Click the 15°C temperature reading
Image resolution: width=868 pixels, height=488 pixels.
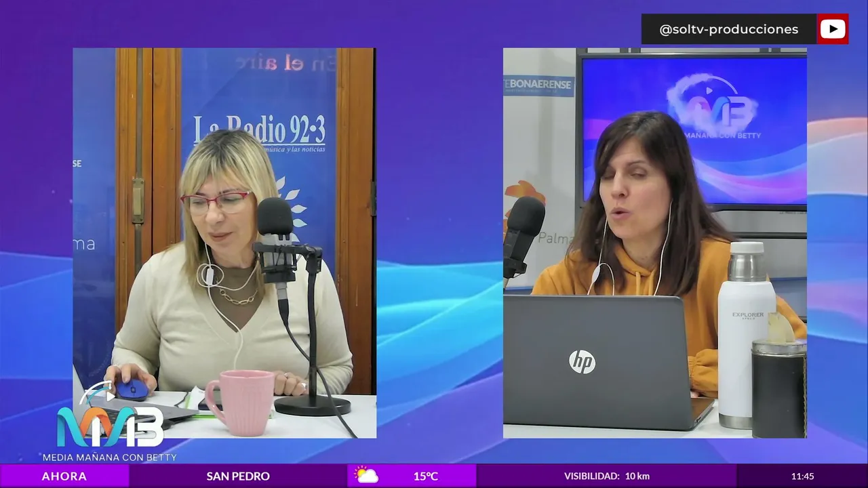(x=426, y=476)
